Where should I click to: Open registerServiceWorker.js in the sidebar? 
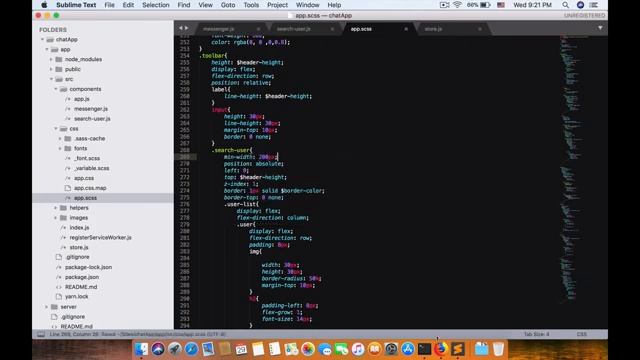point(100,238)
